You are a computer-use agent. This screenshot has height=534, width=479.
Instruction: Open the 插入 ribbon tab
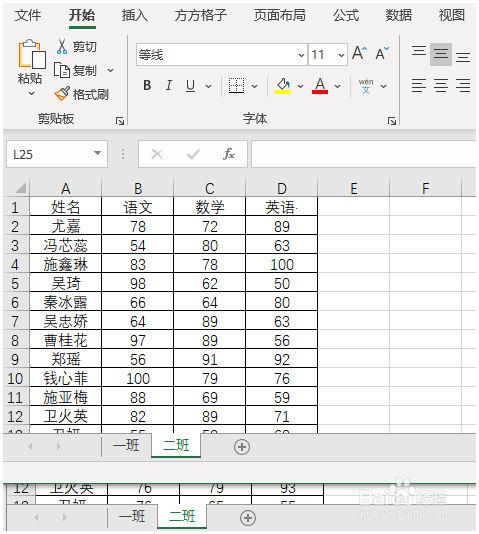click(x=135, y=15)
